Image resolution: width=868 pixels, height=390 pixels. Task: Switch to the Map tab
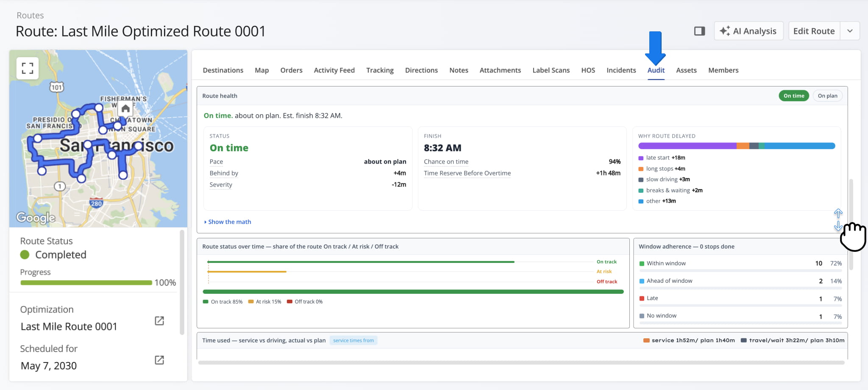tap(262, 70)
